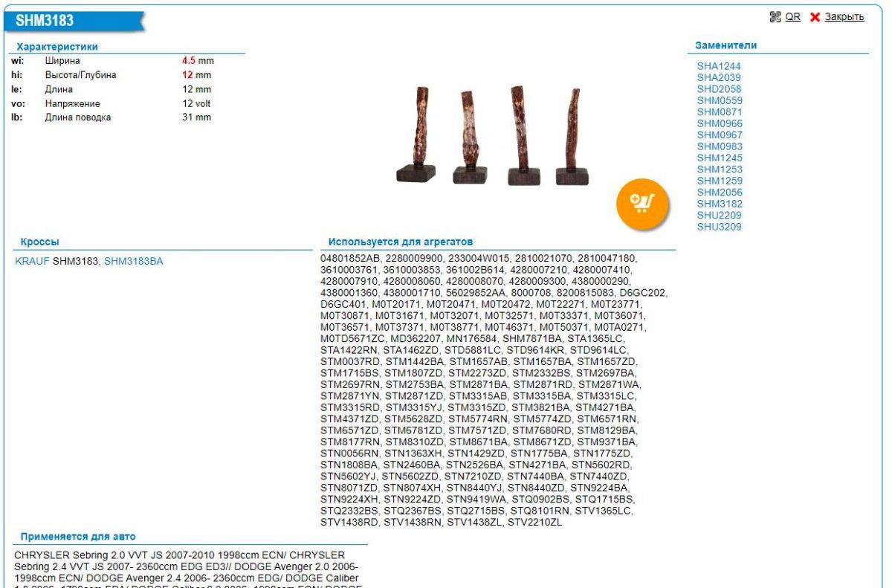Image resolution: width=892 pixels, height=588 pixels.
Task: Select substitute SHD2058
Action: pos(718,89)
